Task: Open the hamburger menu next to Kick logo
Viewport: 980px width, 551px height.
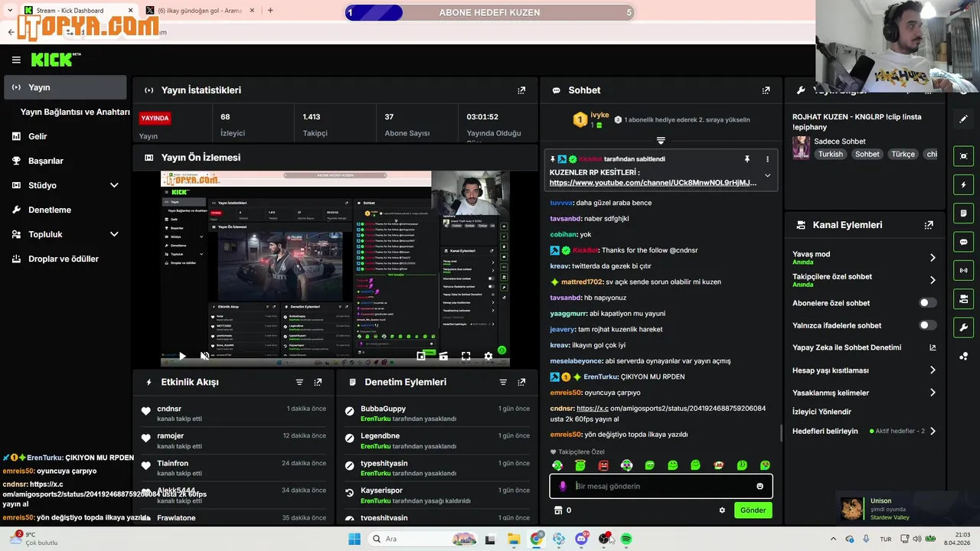Action: (x=16, y=60)
